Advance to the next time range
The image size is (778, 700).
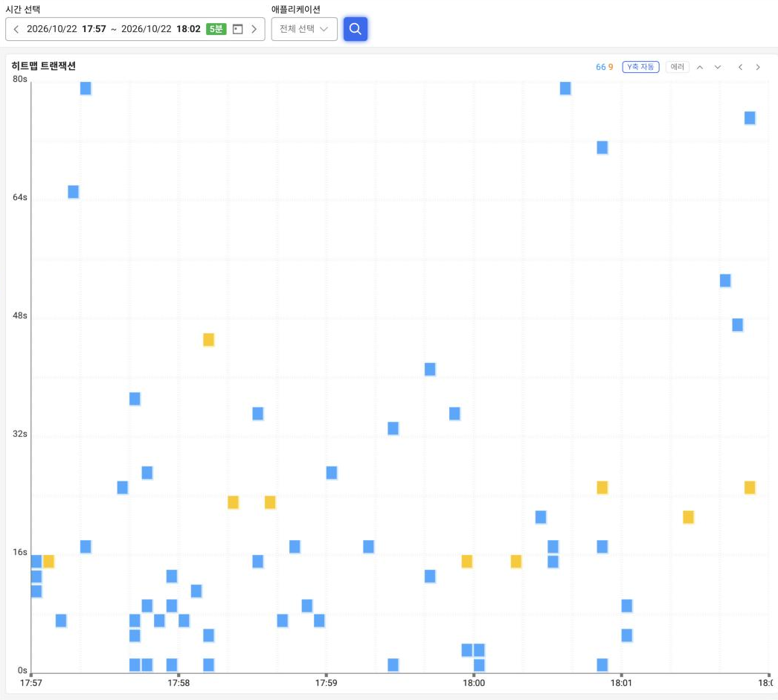coord(254,29)
